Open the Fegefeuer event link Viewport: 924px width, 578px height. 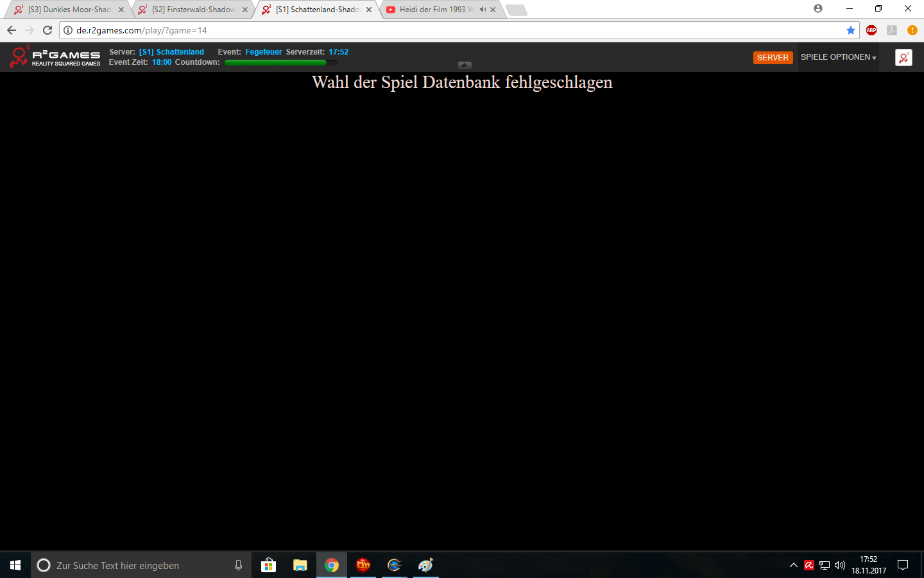(263, 52)
